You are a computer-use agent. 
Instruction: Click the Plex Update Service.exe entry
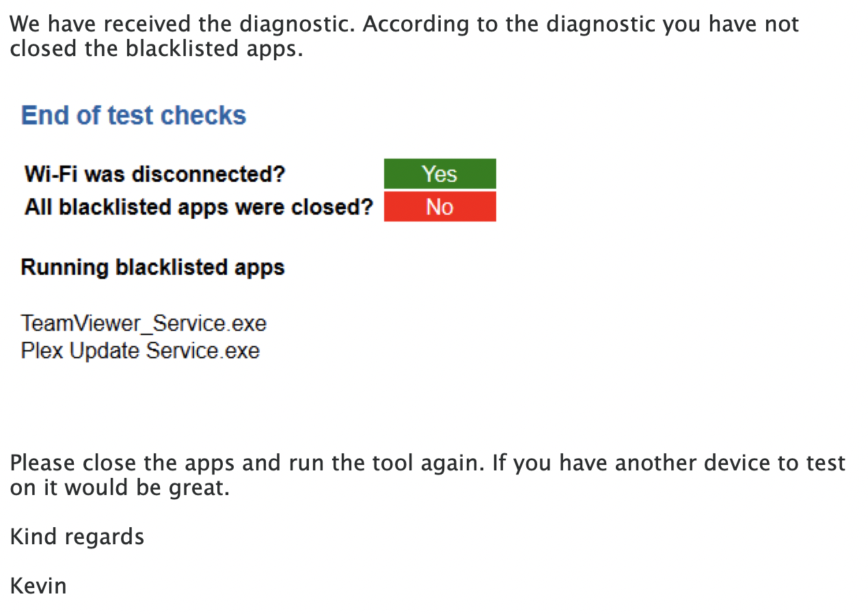click(140, 351)
